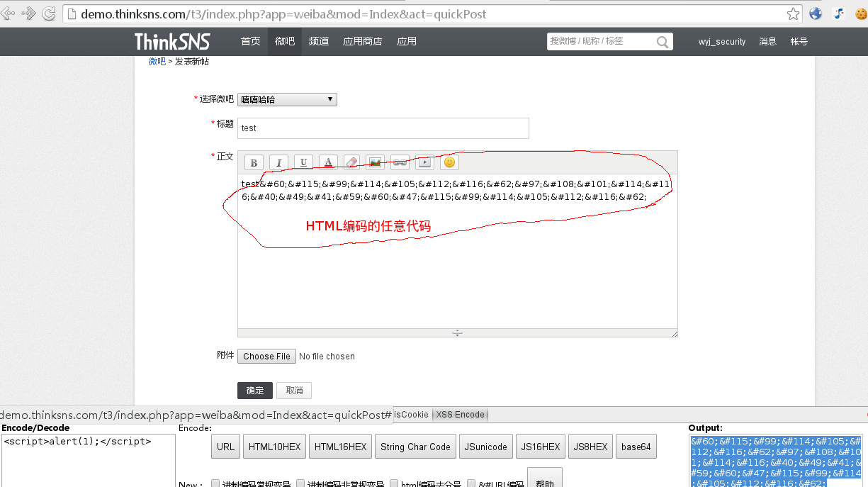868x487 pixels.
Task: Click the ThinkSNS logo
Action: [x=172, y=41]
